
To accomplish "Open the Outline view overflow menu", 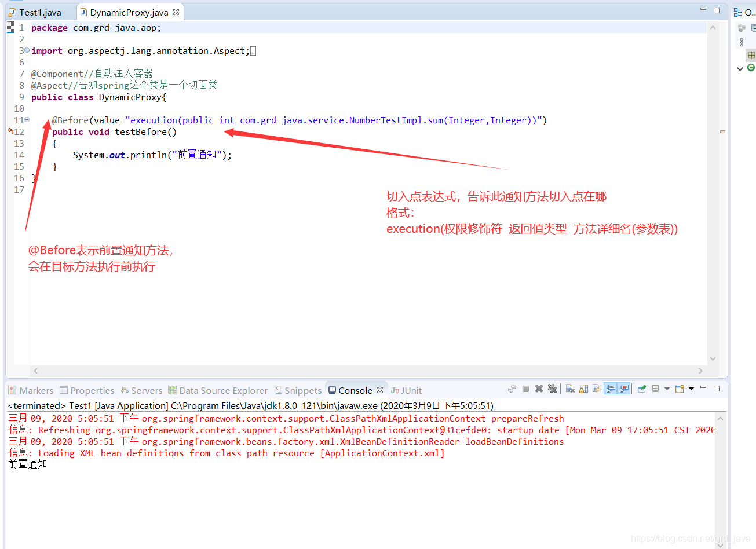I will click(742, 42).
